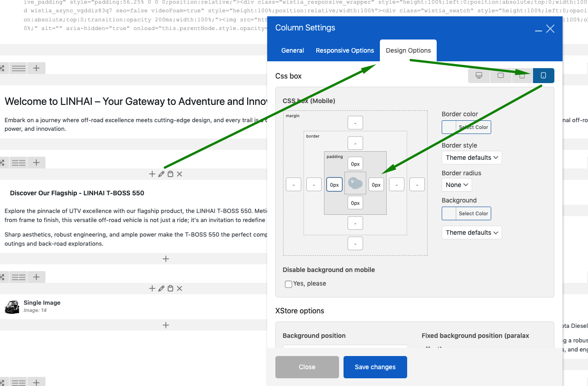Switch to the Design Options tab
Viewport: 588px width, 386px height.
409,50
